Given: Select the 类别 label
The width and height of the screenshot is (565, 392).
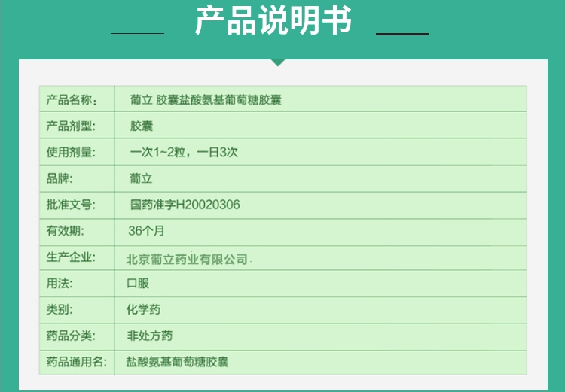Looking at the screenshot, I should point(59,309).
